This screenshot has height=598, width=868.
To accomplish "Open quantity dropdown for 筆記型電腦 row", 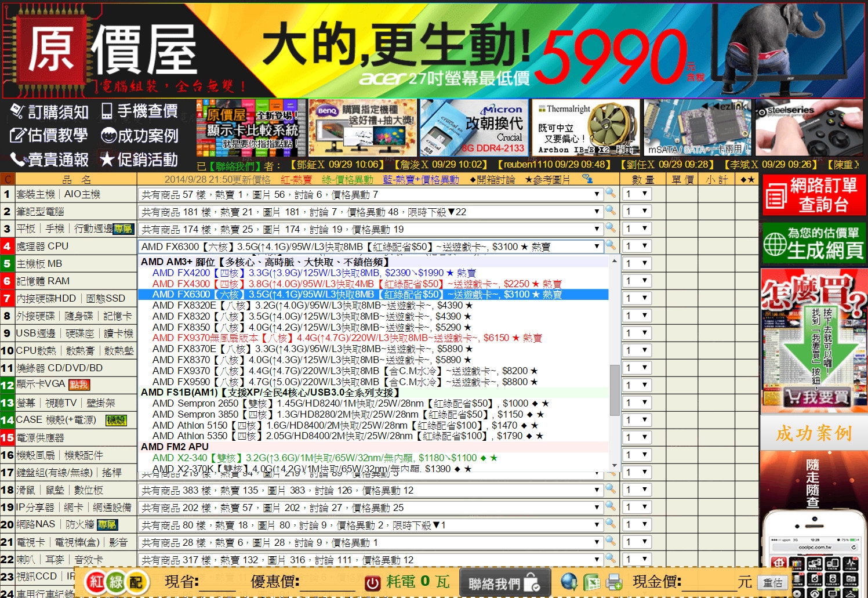I will [x=637, y=211].
